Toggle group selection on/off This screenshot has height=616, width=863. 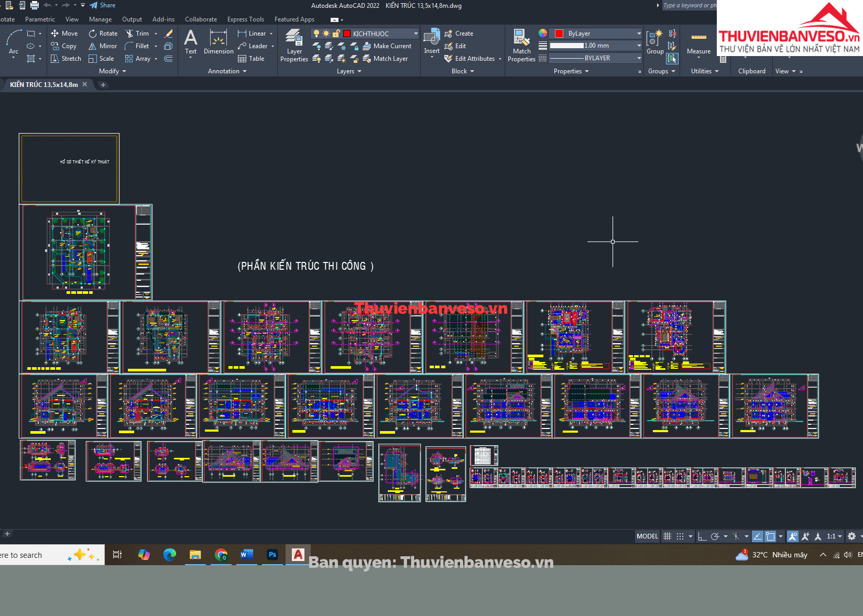coord(672,59)
